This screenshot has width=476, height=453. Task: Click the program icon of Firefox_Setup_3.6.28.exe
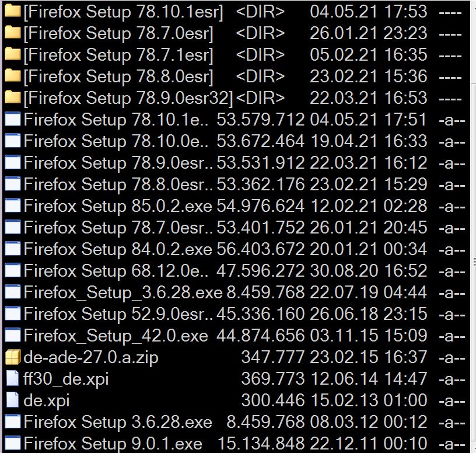[x=13, y=291]
